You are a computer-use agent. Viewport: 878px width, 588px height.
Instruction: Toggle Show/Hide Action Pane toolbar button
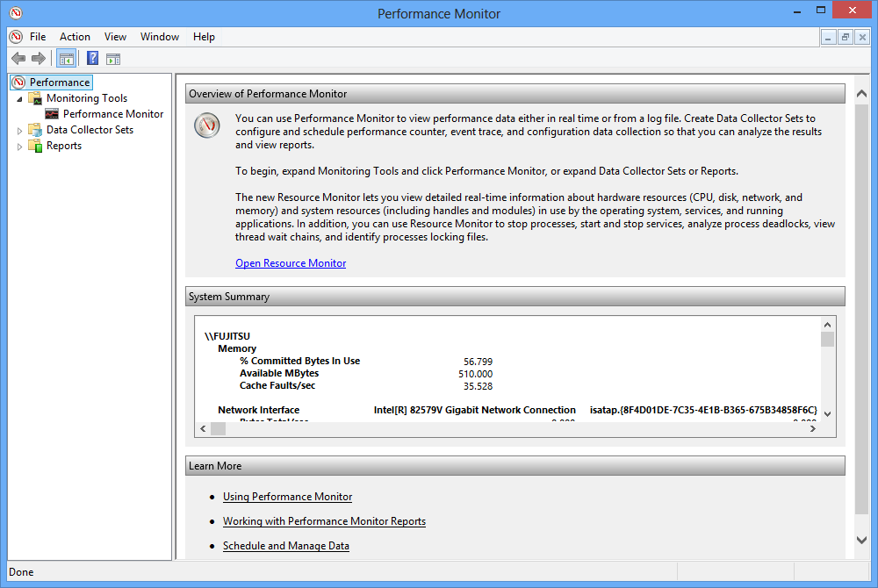tap(113, 59)
